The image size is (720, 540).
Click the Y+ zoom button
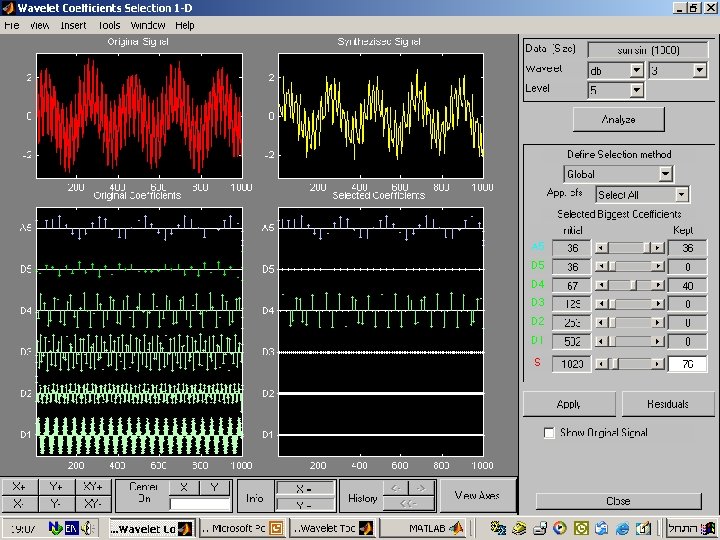(x=55, y=486)
